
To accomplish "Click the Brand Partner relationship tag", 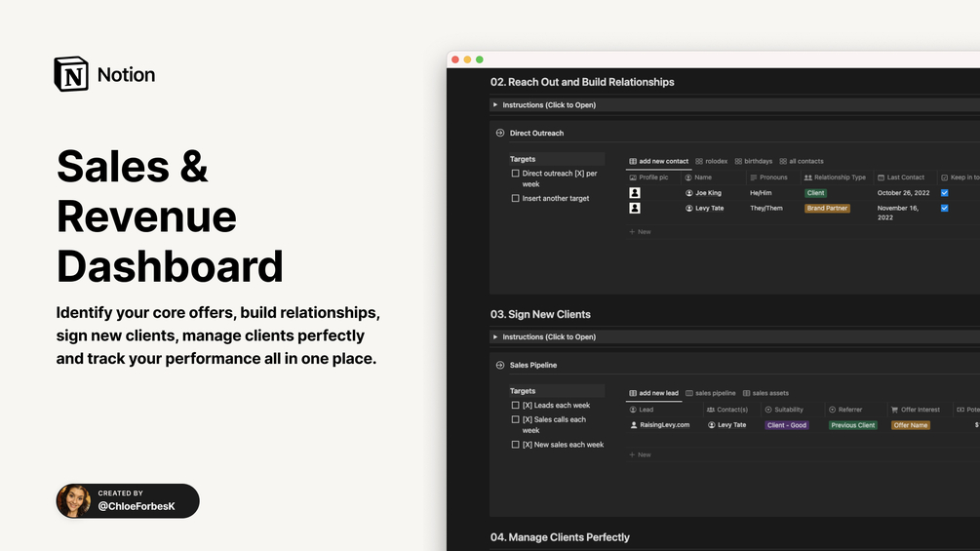I will tap(827, 208).
